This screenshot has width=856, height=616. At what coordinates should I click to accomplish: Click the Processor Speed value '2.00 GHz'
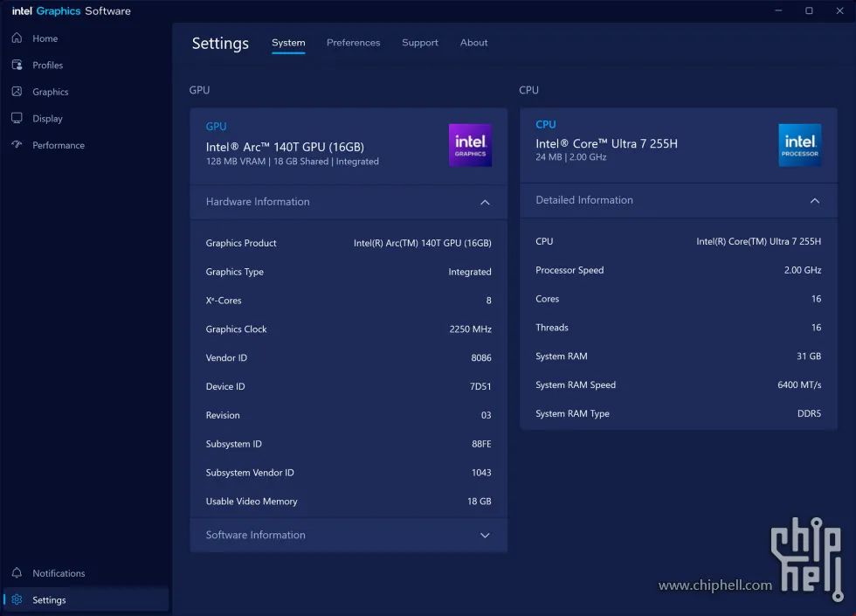point(803,270)
